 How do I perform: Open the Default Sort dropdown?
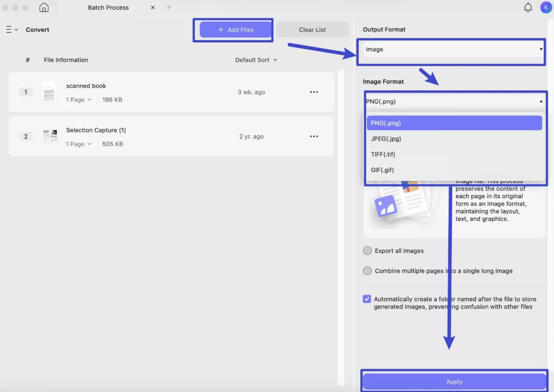point(256,60)
